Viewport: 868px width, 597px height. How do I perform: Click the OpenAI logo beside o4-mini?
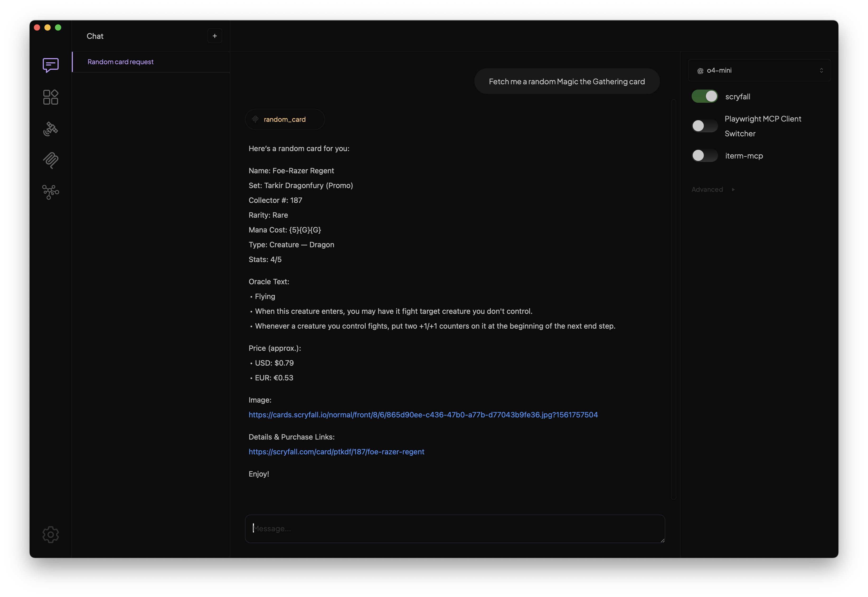tap(699, 70)
